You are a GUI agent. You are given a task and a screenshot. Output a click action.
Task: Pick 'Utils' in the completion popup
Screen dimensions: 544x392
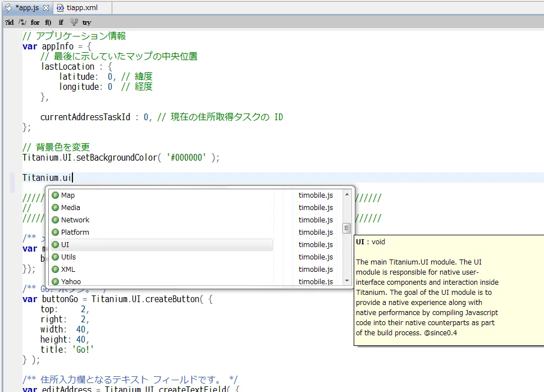(68, 257)
